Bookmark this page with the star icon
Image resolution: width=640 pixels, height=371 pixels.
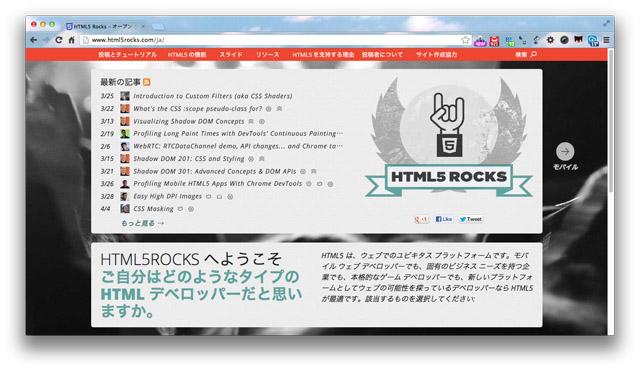(465, 40)
